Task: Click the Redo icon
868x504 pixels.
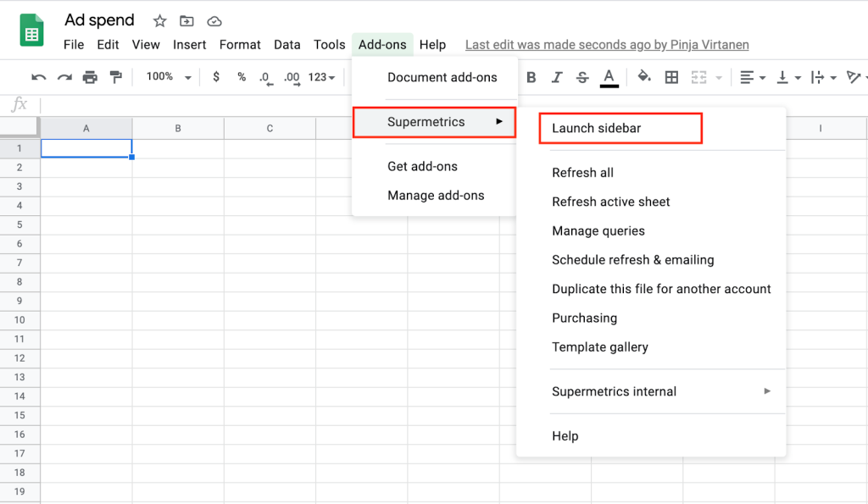Action: click(x=64, y=77)
